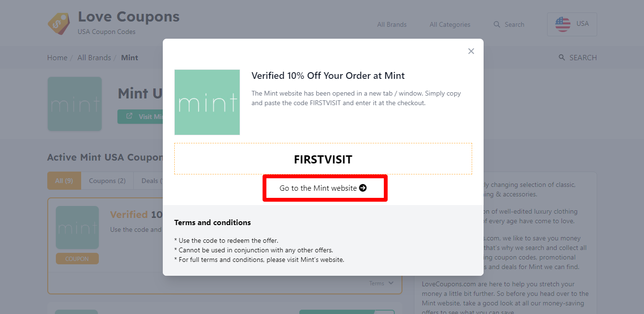Click the orange COUPON label badge
The height and width of the screenshot is (314, 644).
click(x=77, y=259)
